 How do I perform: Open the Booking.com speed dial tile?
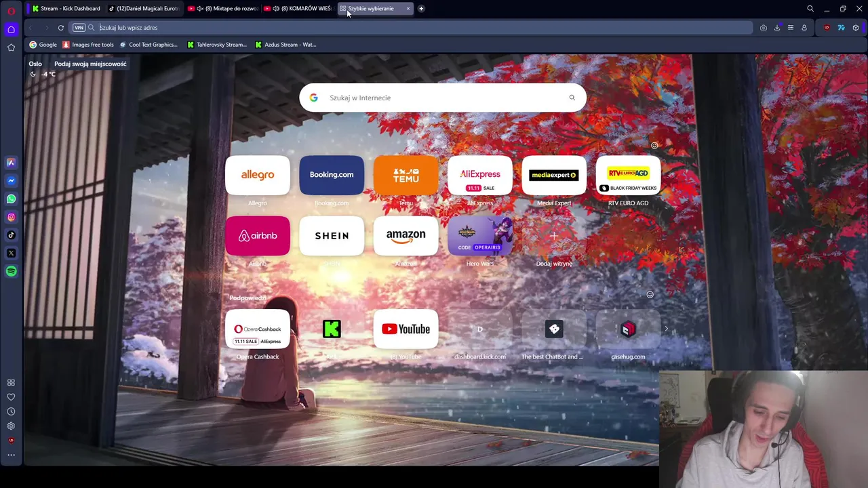(x=332, y=175)
